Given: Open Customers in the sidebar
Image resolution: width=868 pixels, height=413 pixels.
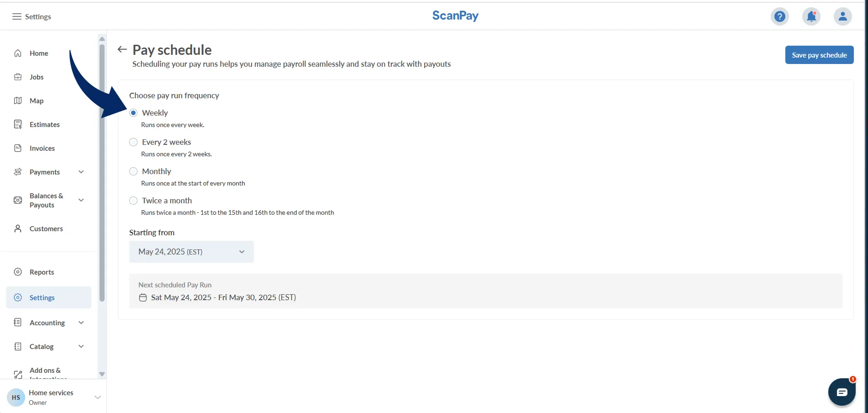Looking at the screenshot, I should click(46, 228).
